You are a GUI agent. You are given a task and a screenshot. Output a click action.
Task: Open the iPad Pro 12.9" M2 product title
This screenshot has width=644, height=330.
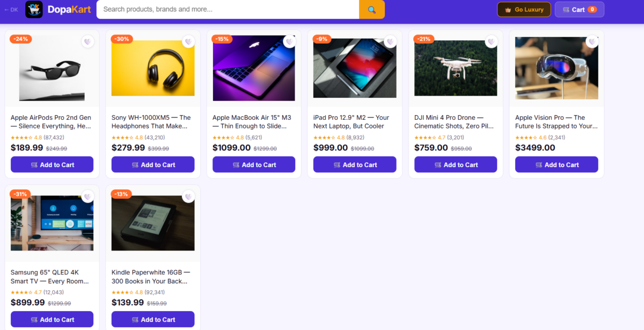point(352,121)
